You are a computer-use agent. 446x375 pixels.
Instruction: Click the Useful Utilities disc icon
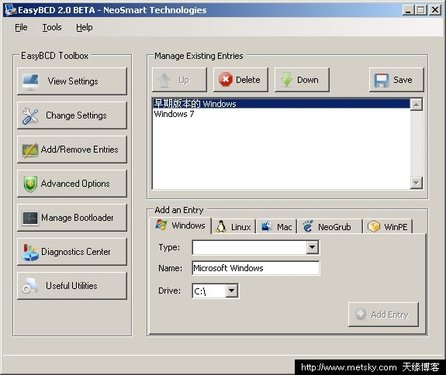[30, 286]
